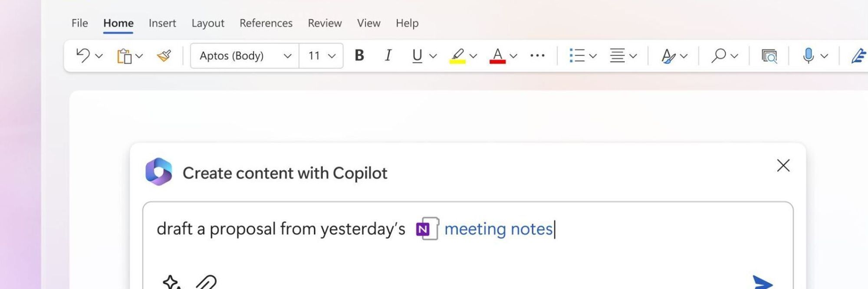Expand the bullet list options arrow
The image size is (868, 289).
click(x=593, y=56)
